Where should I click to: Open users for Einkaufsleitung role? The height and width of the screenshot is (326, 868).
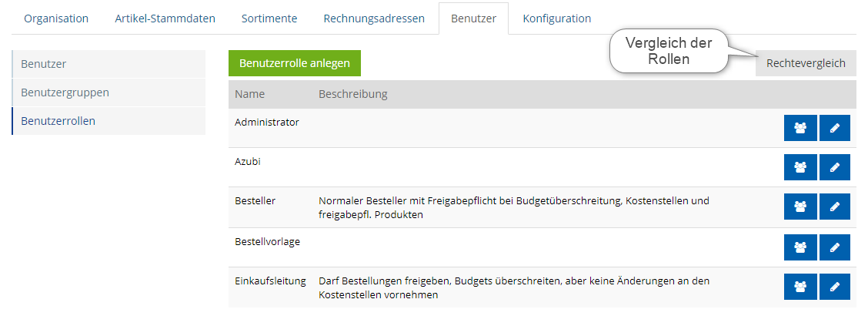point(800,287)
